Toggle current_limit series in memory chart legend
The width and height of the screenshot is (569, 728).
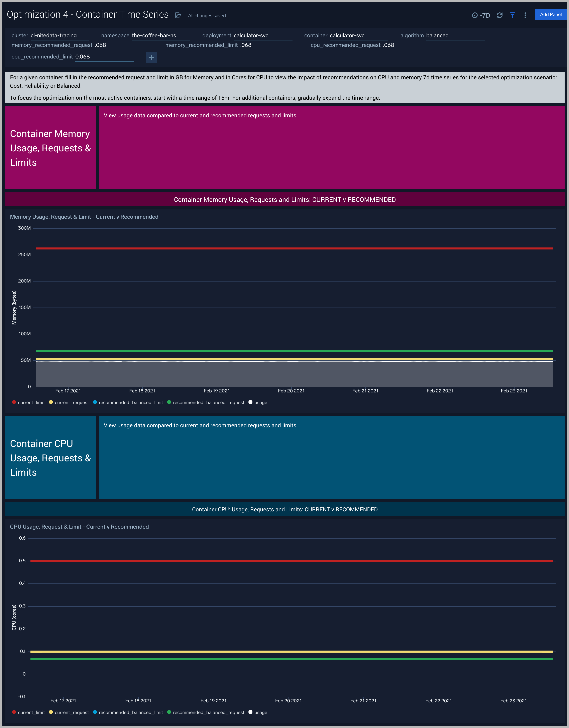click(x=28, y=402)
